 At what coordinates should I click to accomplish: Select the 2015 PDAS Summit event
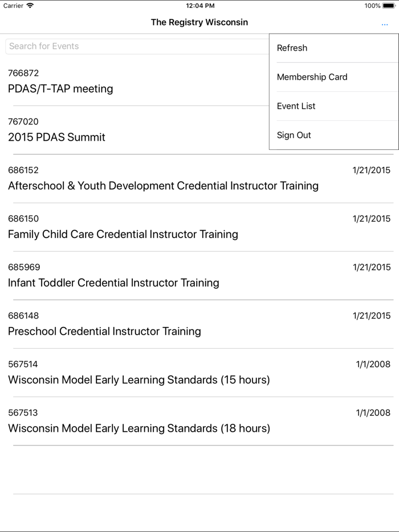click(x=56, y=137)
